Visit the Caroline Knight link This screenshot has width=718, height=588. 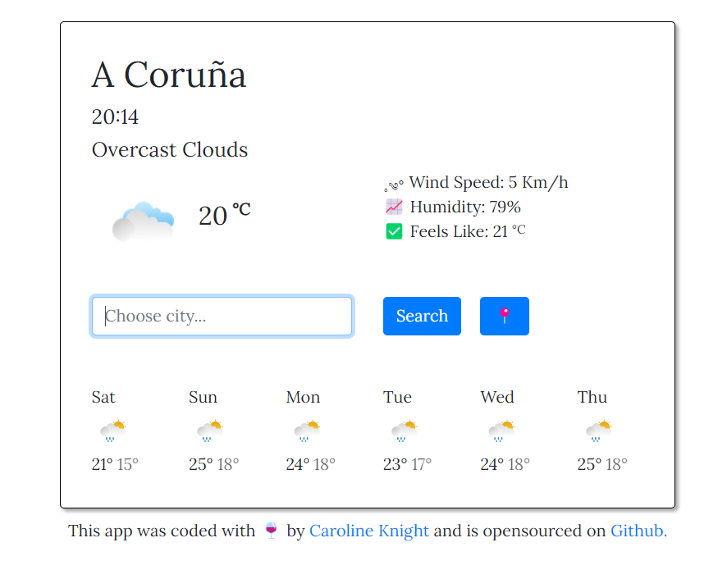368,531
